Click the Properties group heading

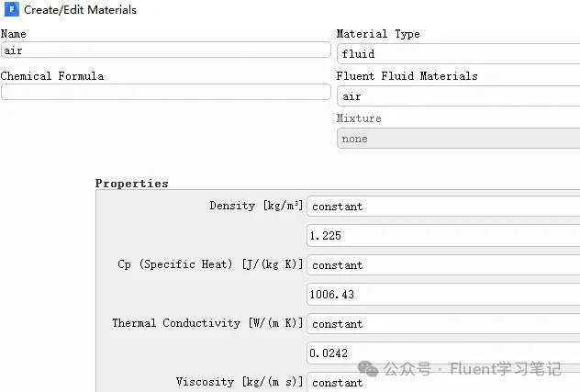point(131,184)
